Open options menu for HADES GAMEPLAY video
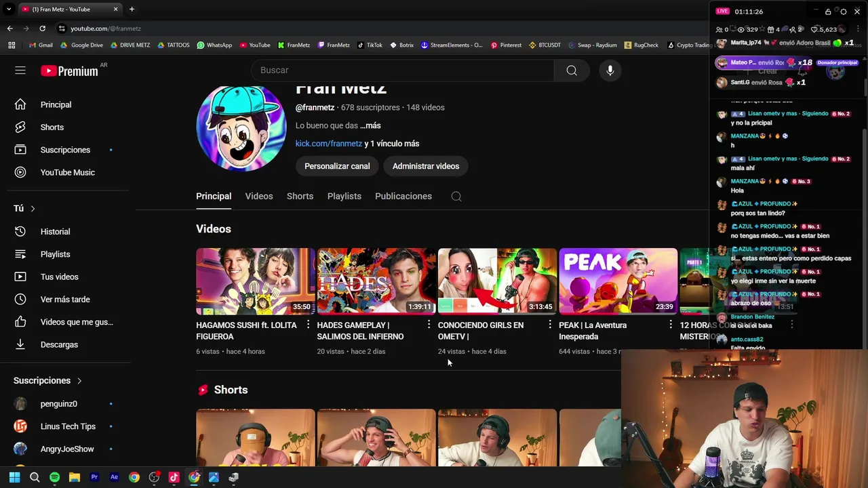868x488 pixels. [429, 325]
